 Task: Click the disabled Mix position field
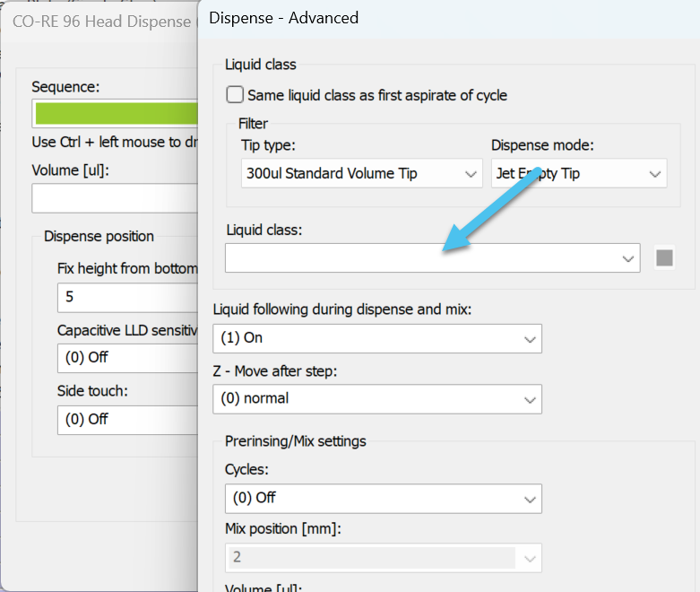pyautogui.click(x=383, y=557)
